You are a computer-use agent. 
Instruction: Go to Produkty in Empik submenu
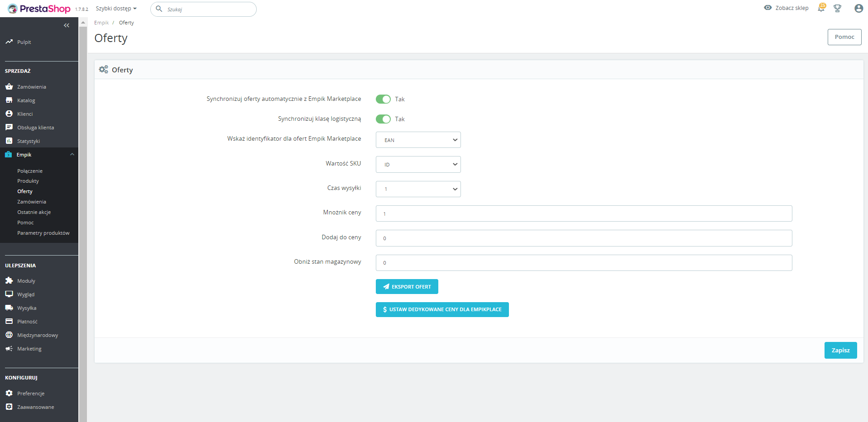28,181
